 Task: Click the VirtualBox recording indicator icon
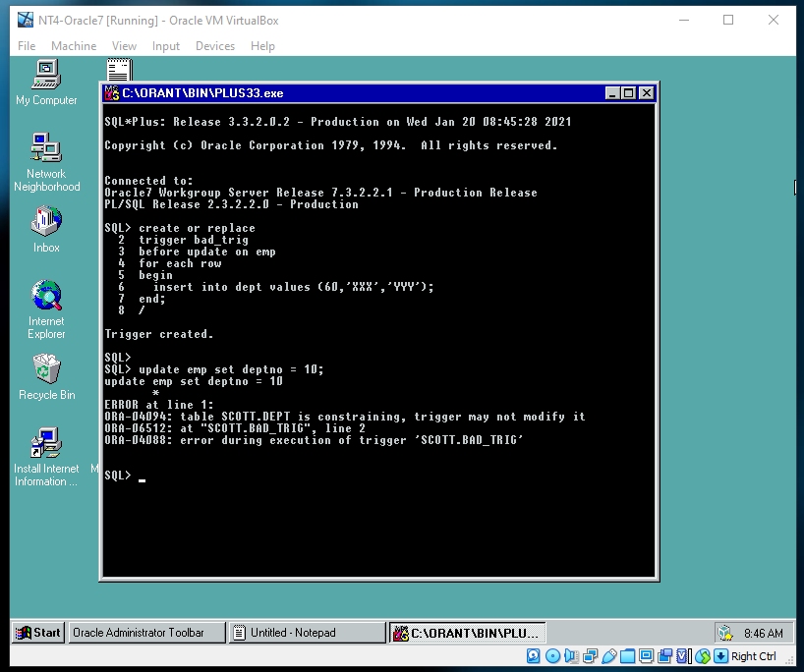click(665, 656)
